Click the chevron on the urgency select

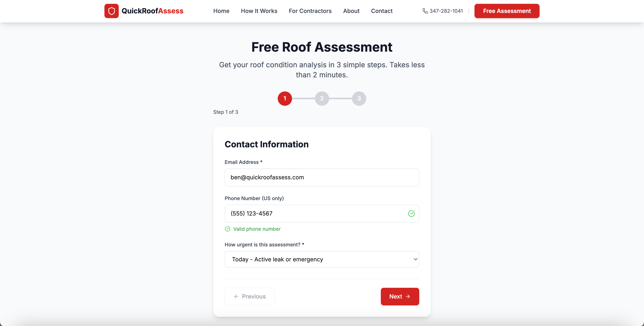(x=415, y=259)
